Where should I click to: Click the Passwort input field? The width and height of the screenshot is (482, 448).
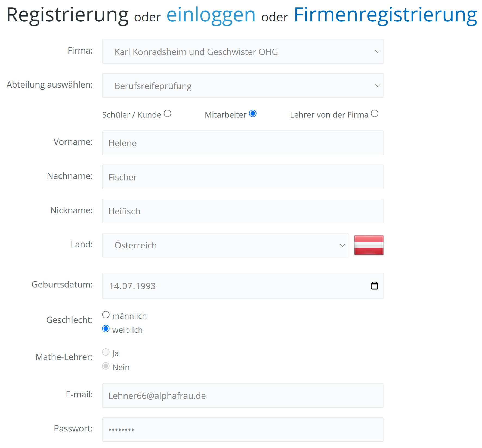coord(243,430)
